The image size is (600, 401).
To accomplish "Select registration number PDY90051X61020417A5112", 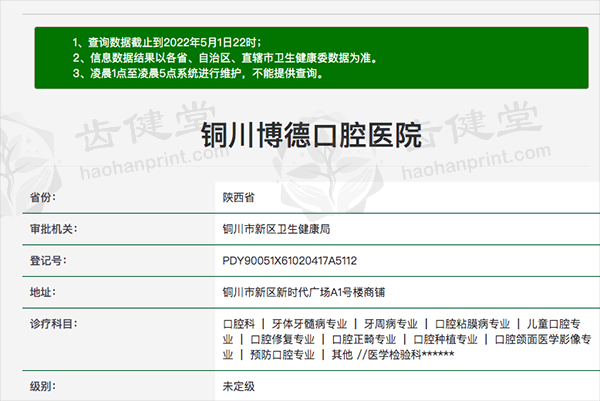I will pyautogui.click(x=290, y=261).
